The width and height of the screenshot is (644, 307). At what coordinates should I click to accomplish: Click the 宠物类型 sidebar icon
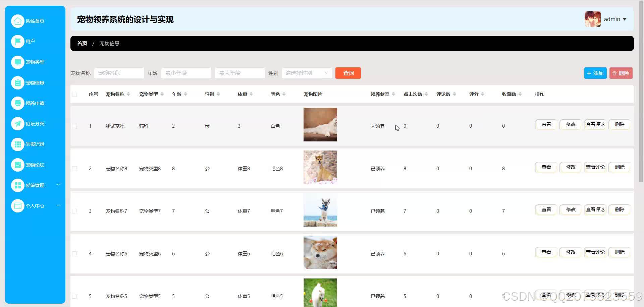pyautogui.click(x=18, y=62)
